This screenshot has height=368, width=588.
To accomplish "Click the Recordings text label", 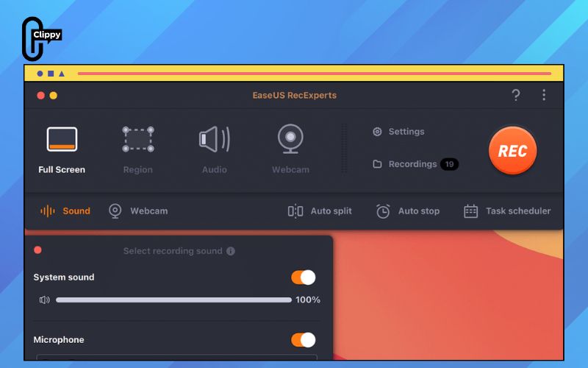I will (x=412, y=164).
